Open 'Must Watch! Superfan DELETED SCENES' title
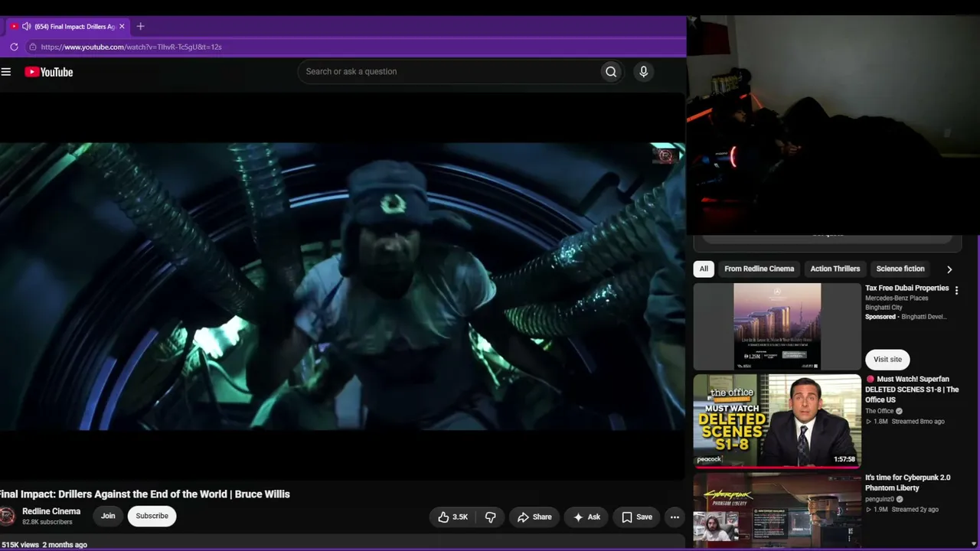The width and height of the screenshot is (980, 551). point(912,390)
